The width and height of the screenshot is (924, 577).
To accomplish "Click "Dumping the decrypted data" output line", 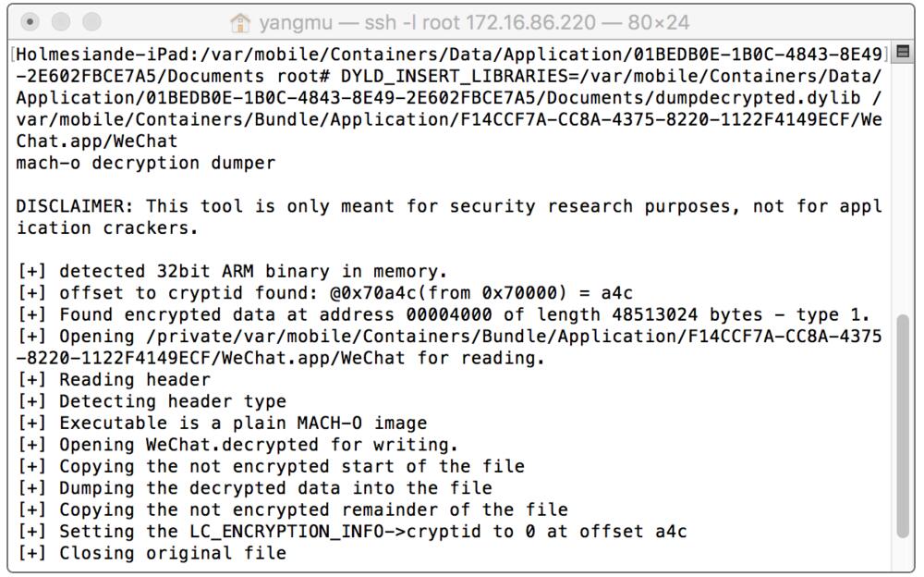I will (254, 488).
